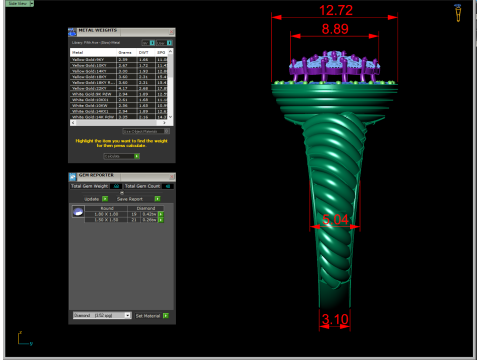Toggle the Use Object Materials checkbox

167,131
